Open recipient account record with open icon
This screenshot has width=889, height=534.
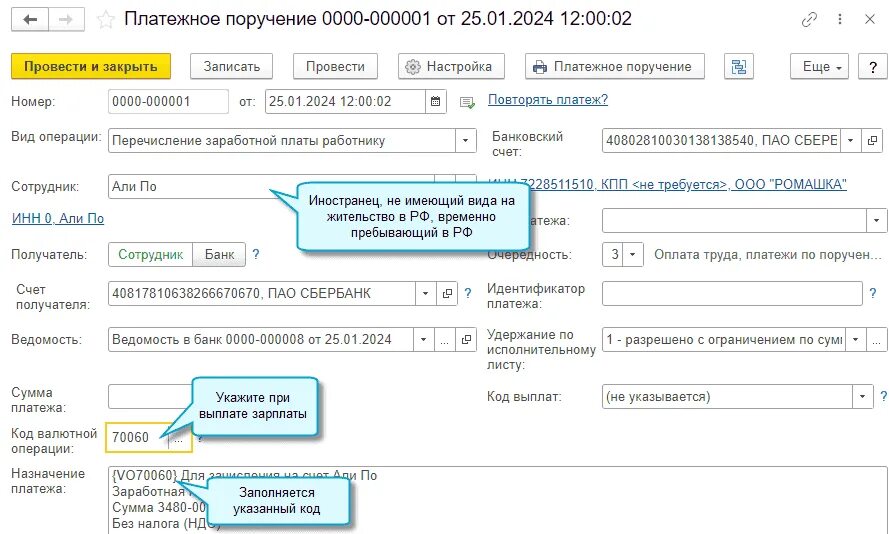(x=447, y=294)
